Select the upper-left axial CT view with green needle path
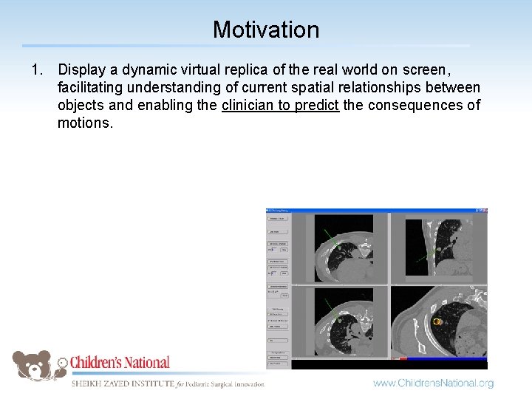Viewport: 532px width, 399px height. coord(340,248)
